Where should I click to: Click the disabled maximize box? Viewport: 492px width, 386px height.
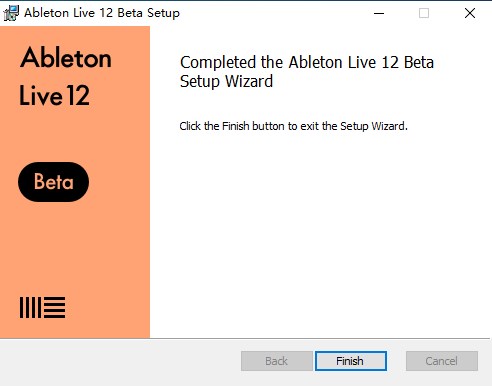point(424,13)
